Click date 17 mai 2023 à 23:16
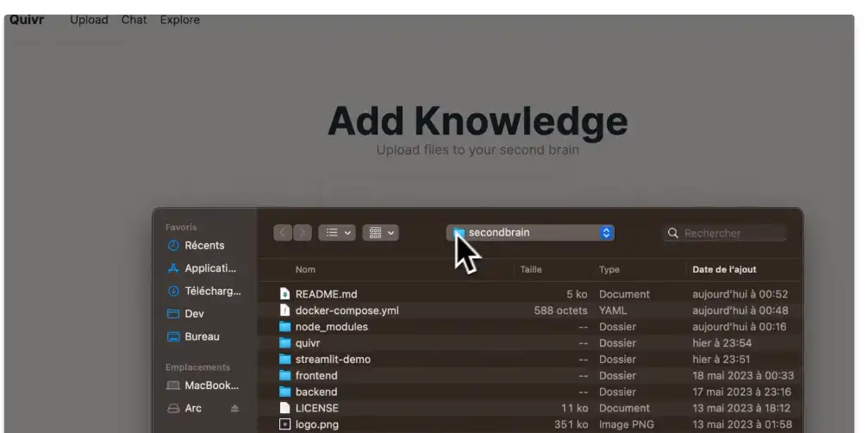 coord(742,392)
